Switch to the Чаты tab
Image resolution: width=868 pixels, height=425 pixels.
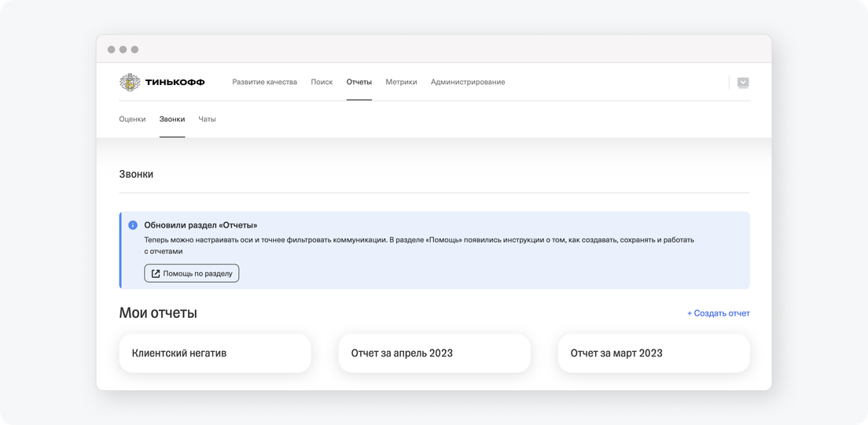pyautogui.click(x=207, y=119)
